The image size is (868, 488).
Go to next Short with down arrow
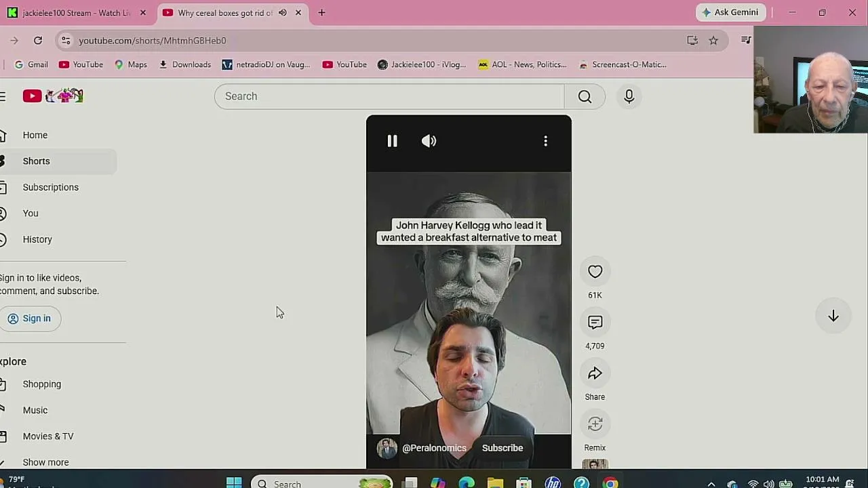(x=833, y=317)
